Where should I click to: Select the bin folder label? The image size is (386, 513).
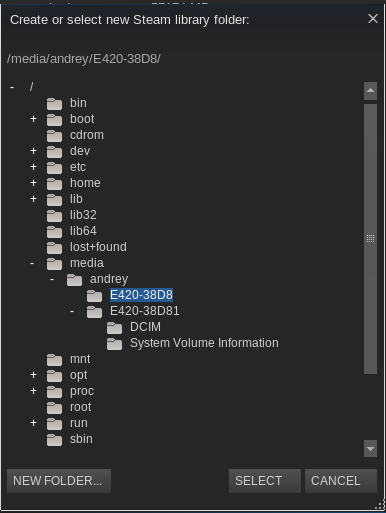tap(78, 103)
